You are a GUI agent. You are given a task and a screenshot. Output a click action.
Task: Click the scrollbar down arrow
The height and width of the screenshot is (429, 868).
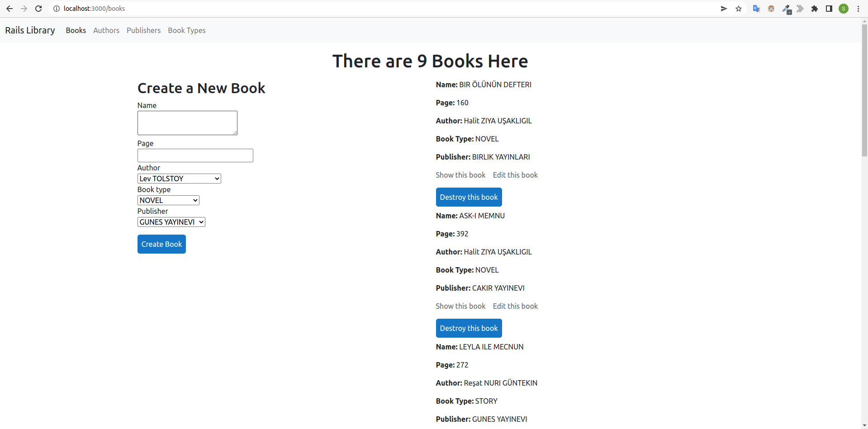pos(864,425)
